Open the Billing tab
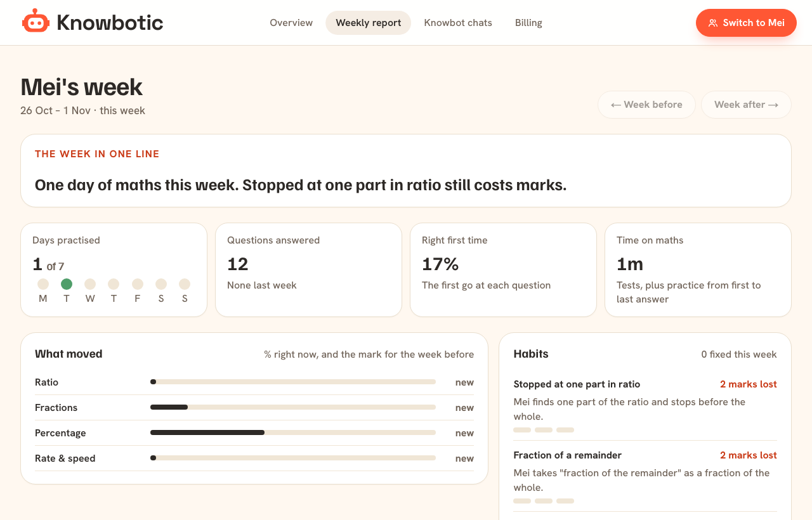This screenshot has width=812, height=520. point(528,23)
